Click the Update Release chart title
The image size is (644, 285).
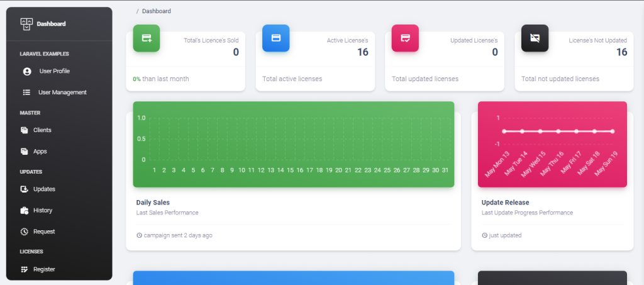pos(505,203)
